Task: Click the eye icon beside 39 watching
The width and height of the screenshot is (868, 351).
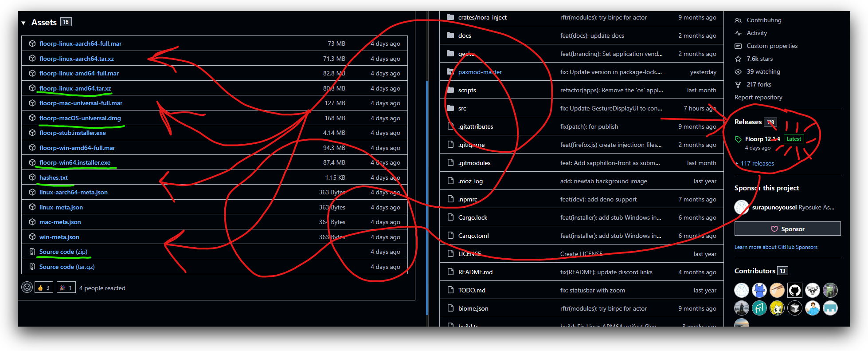Action: point(738,71)
